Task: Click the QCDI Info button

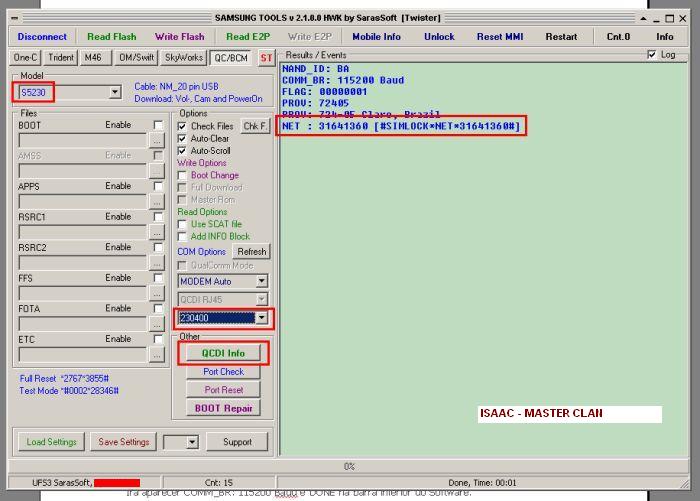Action: point(223,353)
